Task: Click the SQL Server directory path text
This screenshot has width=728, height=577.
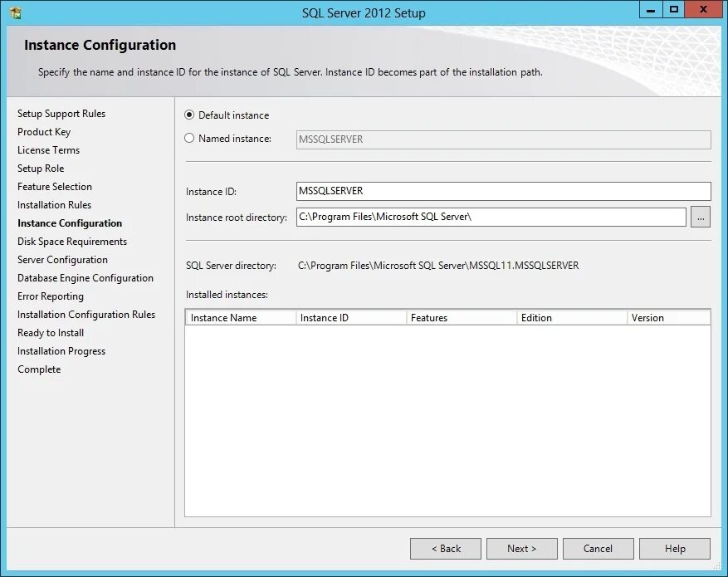Action: point(438,266)
